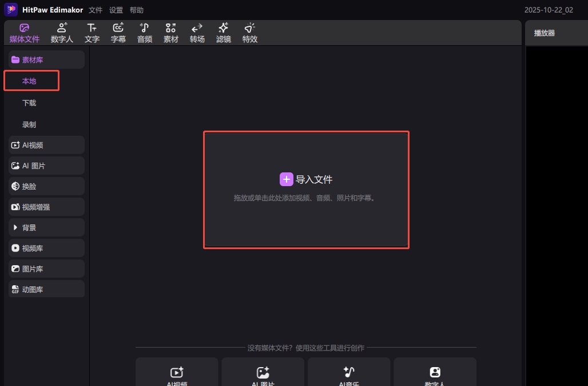Viewport: 588px width, 386px height.
Task: Open the 特效 effects panel
Action: click(250, 33)
